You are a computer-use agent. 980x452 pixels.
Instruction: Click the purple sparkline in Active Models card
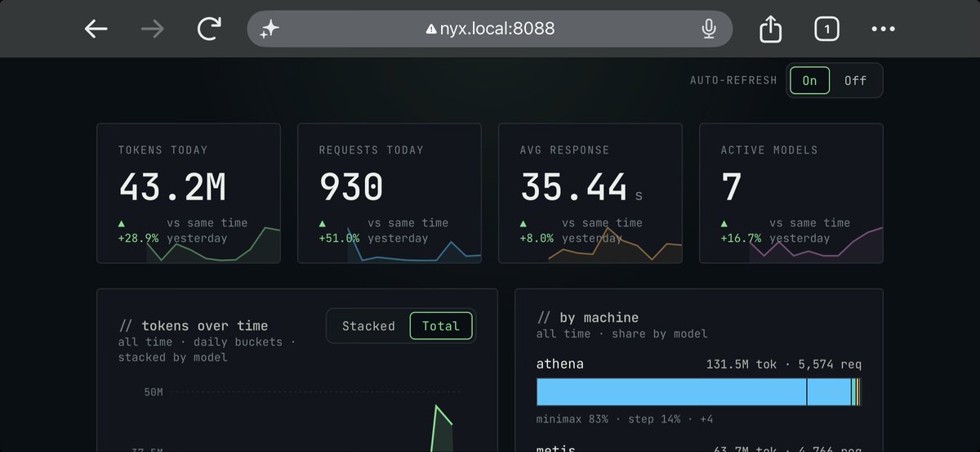point(816,245)
